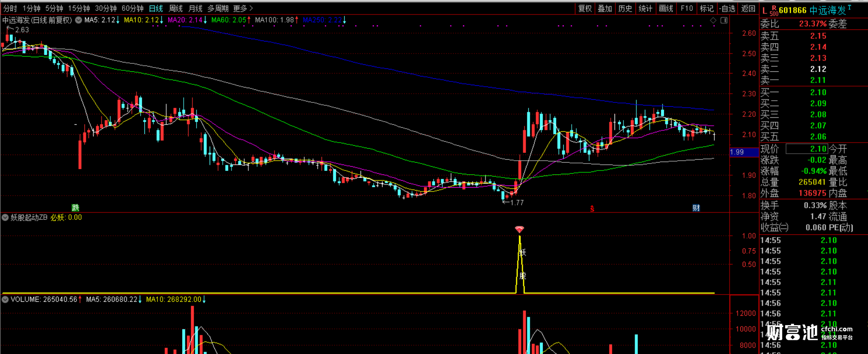
Task: Click the diamond icon above the price chart
Action: click(713, 20)
